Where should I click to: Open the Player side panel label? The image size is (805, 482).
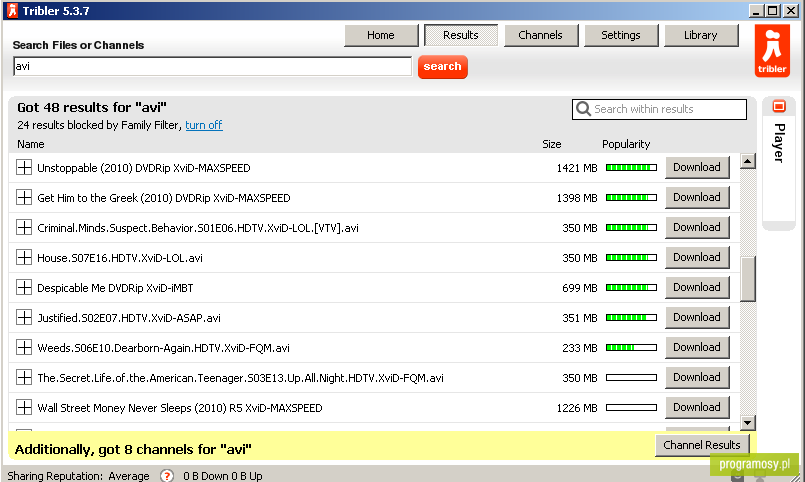point(779,143)
